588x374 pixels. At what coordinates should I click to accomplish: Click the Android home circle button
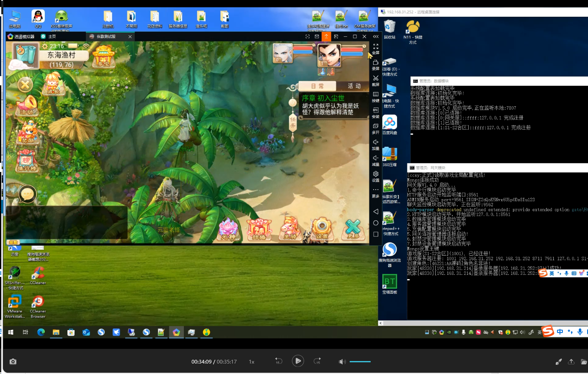click(x=376, y=223)
